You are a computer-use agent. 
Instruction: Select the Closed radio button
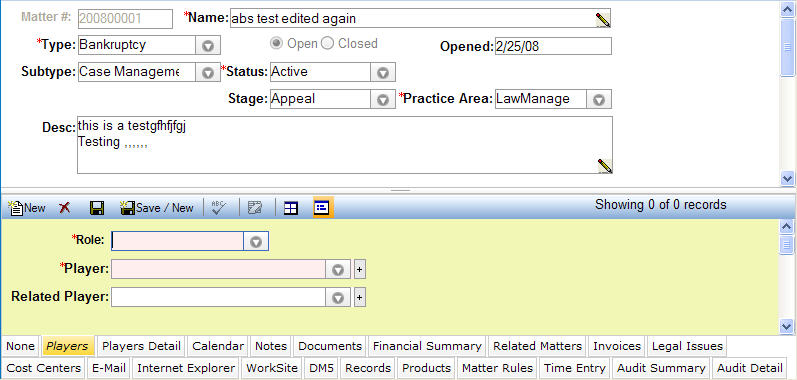328,44
